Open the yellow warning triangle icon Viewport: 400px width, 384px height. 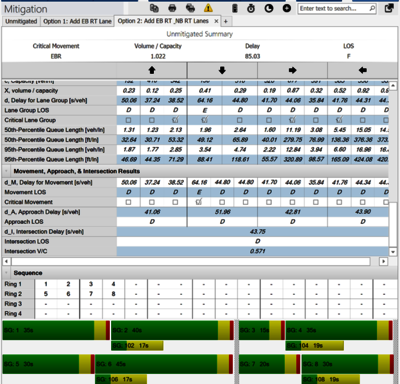[208, 8]
